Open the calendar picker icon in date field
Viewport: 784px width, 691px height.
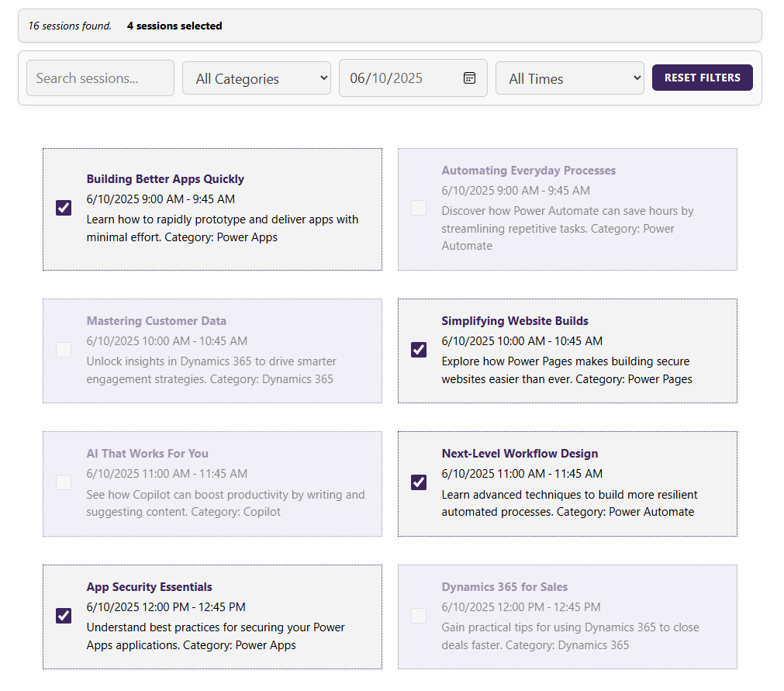coord(469,78)
